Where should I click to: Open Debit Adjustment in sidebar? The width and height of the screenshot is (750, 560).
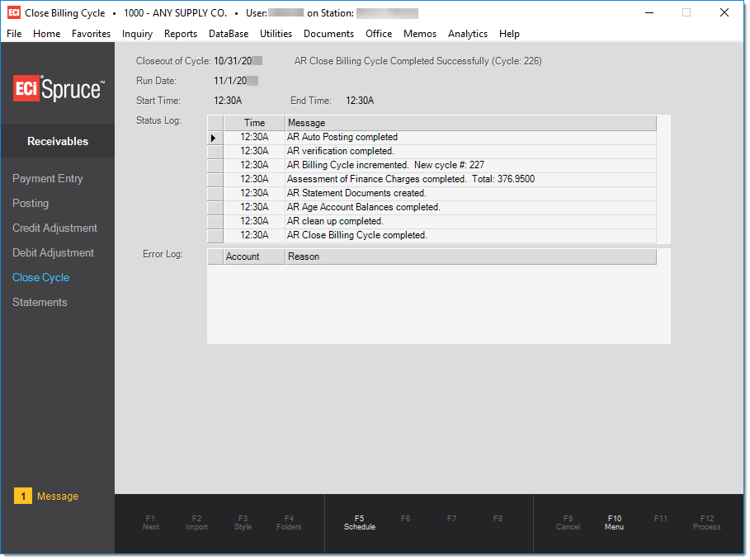pos(53,253)
